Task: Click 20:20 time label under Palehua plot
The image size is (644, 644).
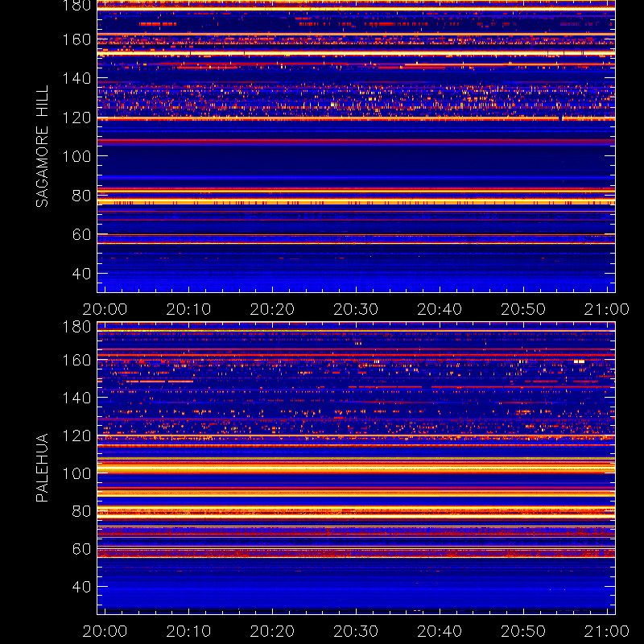Action: [x=272, y=631]
